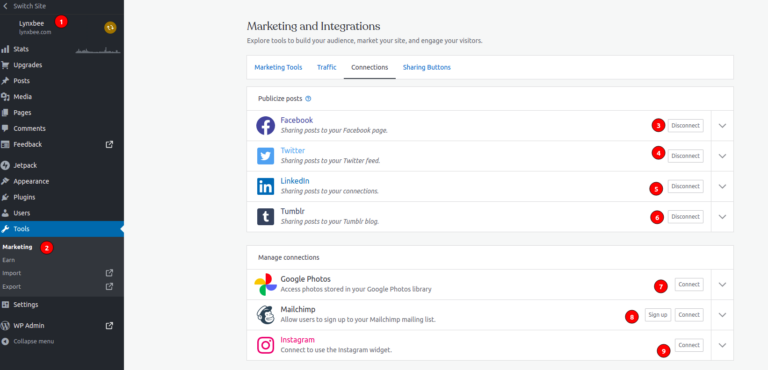Switch to the Traffic tab
Viewport: 768px width, 370px height.
[x=327, y=68]
